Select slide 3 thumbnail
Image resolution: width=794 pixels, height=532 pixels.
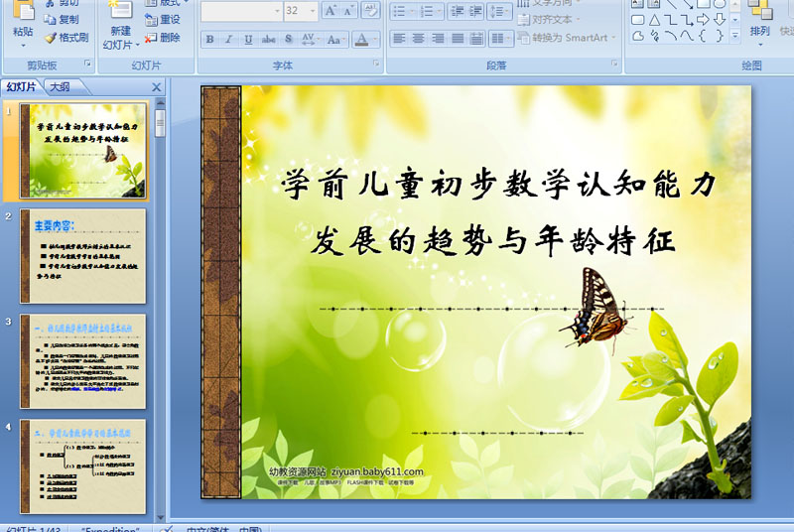click(83, 361)
